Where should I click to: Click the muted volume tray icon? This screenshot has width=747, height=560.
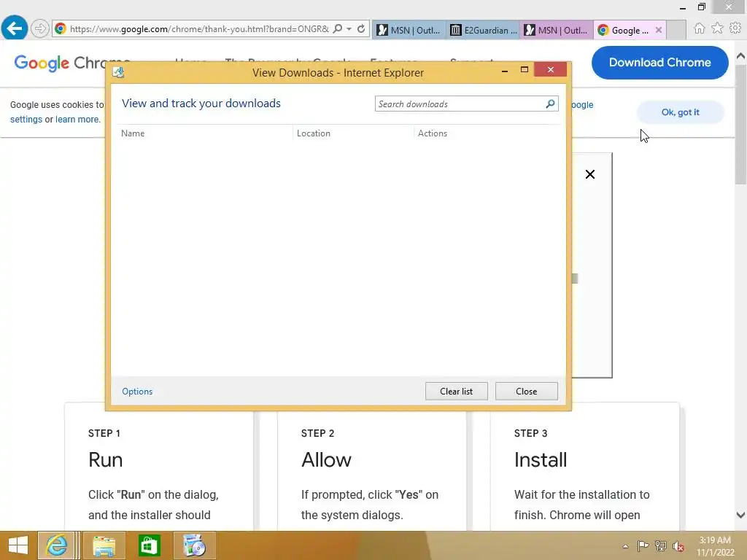[678, 546]
